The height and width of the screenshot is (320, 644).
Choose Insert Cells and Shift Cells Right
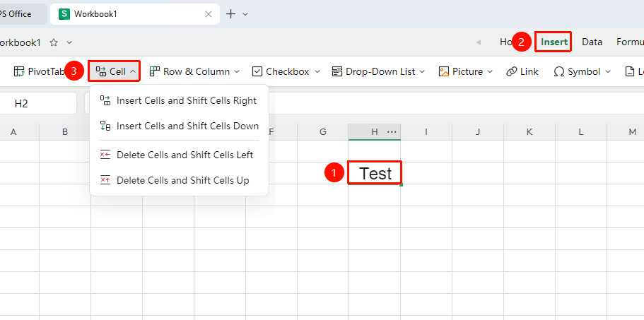pos(179,100)
